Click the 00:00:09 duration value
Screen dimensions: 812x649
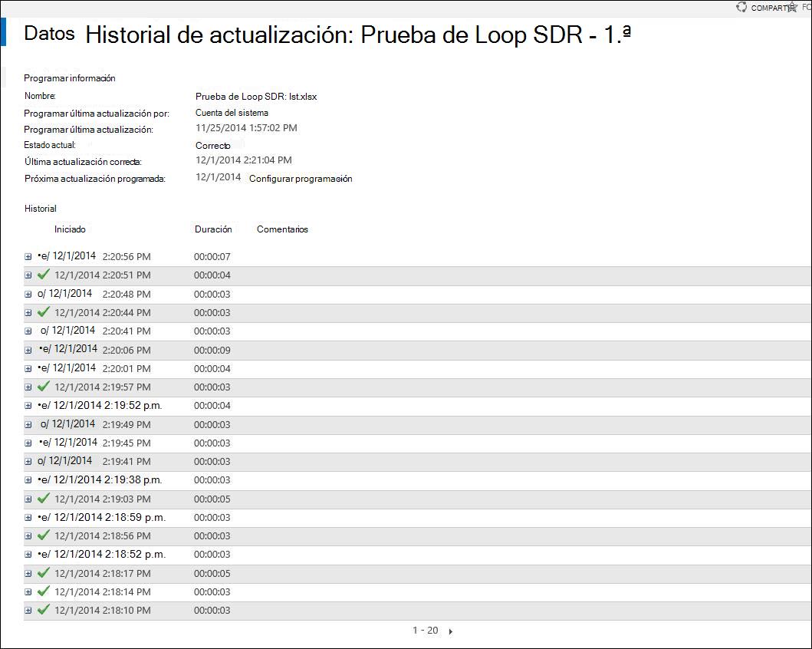click(212, 350)
